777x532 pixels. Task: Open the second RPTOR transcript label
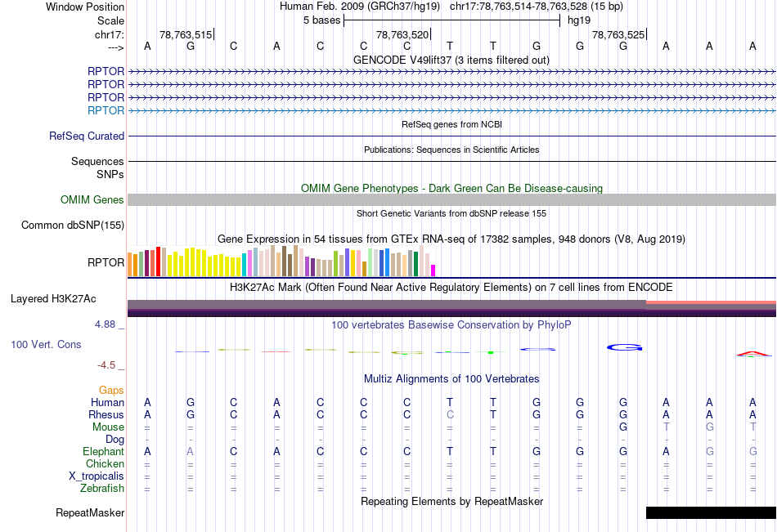tap(106, 85)
